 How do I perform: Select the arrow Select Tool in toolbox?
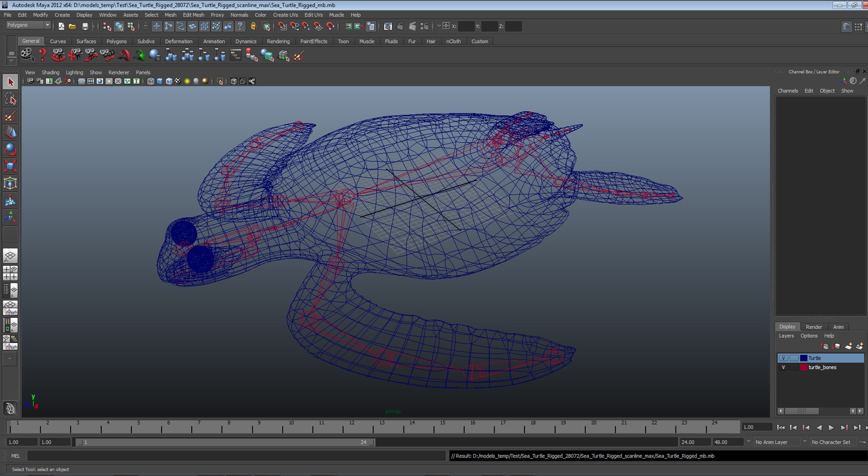click(x=10, y=82)
